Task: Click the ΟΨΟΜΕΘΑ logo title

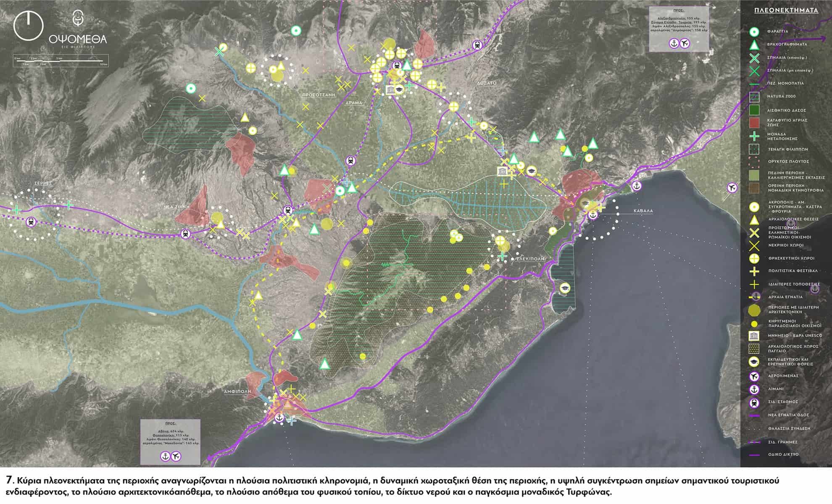Action: click(78, 39)
